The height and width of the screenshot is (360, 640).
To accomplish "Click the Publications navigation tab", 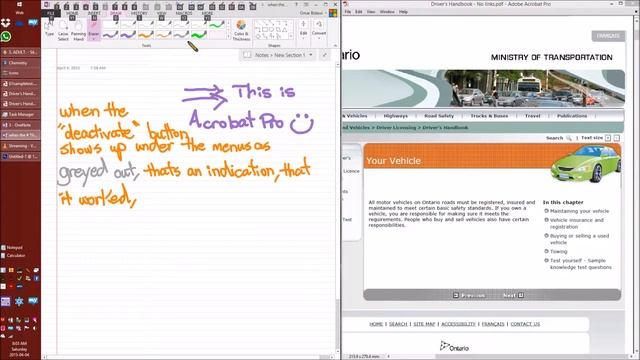I will (x=572, y=116).
